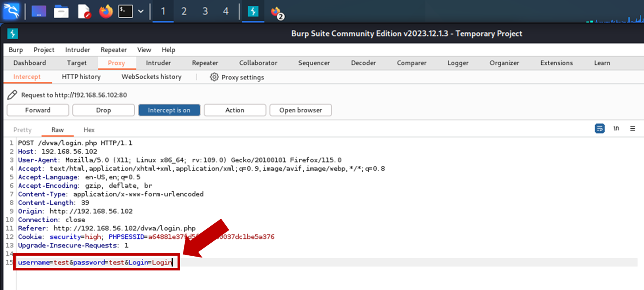Toggle show non-printable characters \n icon
Viewport: 644px width, 290px height.
click(616, 128)
